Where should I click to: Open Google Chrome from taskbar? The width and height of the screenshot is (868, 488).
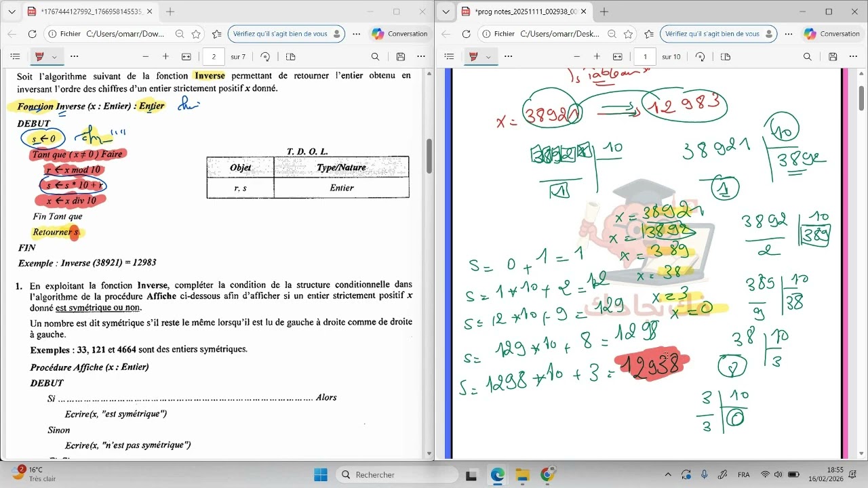pos(547,474)
